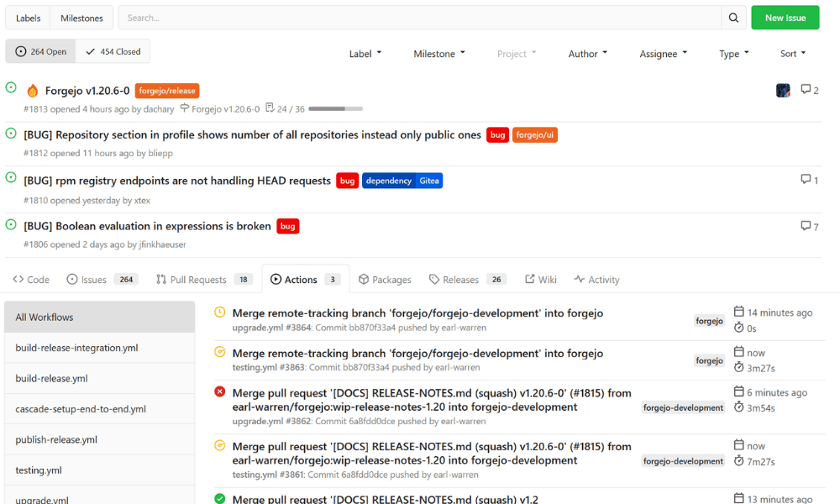Click the blue dependency Gitea label
Image resolution: width=840 pixels, height=504 pixels.
(x=402, y=181)
